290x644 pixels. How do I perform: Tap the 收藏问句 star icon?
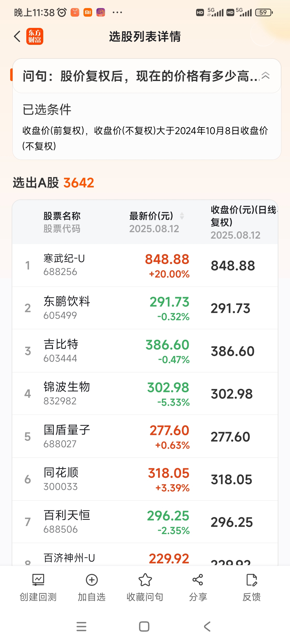click(145, 580)
